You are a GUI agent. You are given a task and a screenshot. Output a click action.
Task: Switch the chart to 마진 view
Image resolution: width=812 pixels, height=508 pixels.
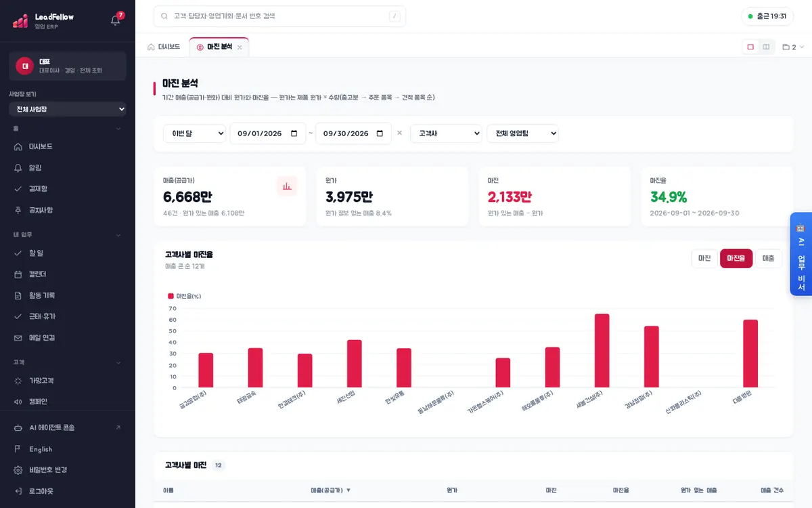704,259
